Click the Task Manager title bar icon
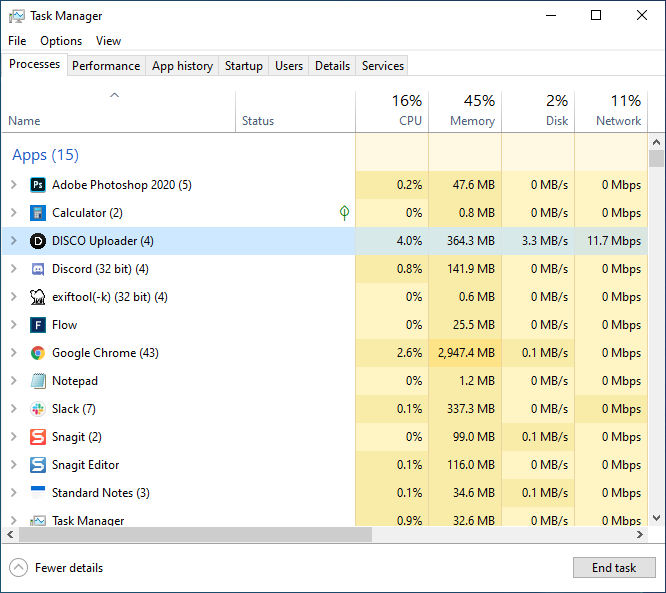The image size is (666, 593). coord(17,16)
